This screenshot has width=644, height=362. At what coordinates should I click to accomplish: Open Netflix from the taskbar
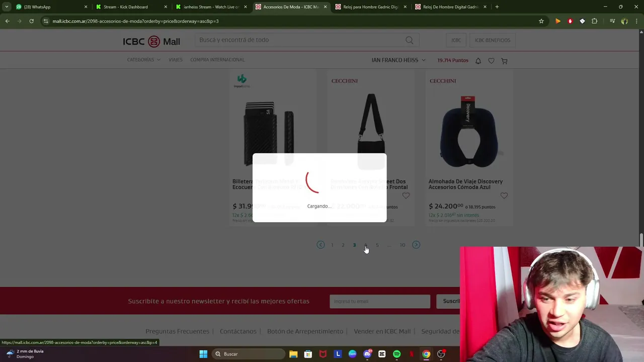pyautogui.click(x=412, y=354)
